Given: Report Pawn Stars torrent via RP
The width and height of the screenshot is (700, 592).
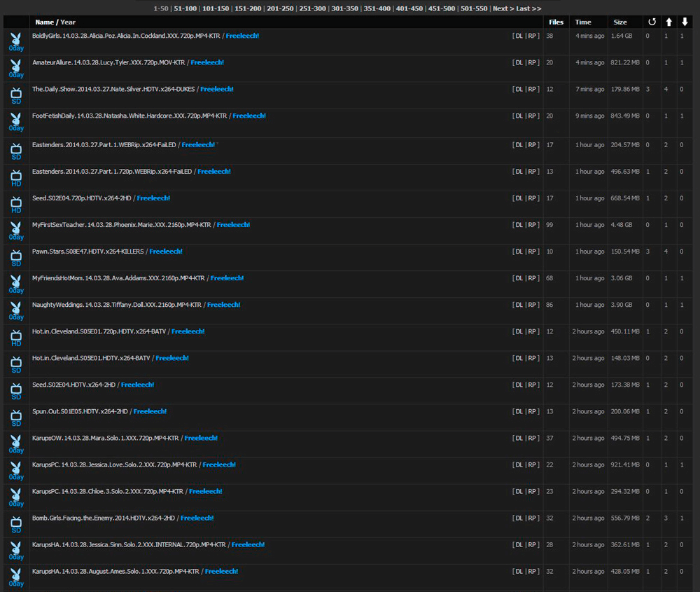Looking at the screenshot, I should 532,252.
